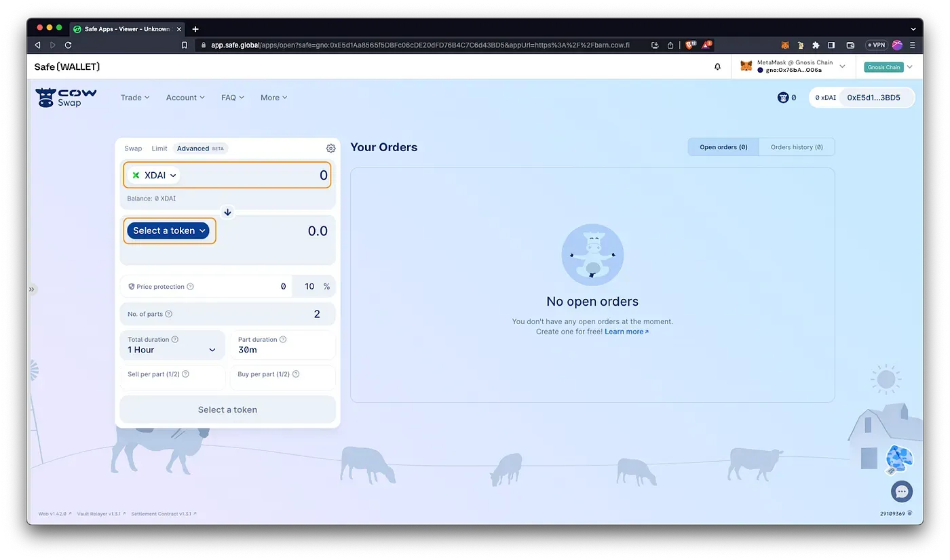Expand the collapsed Safe sidebar arrows

tap(31, 289)
